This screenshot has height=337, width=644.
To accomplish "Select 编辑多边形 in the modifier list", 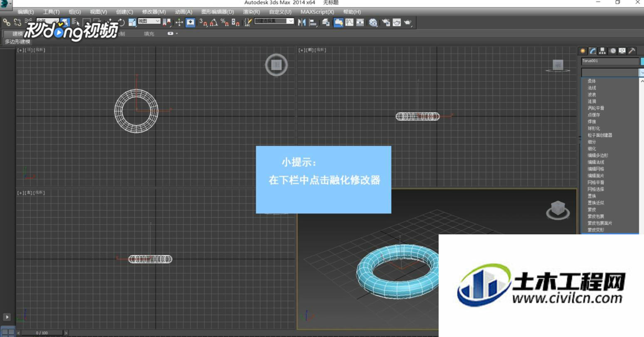I will coord(598,155).
